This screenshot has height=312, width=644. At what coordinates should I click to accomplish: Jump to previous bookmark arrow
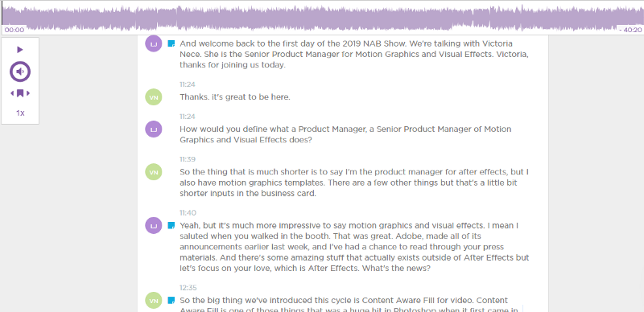12,93
